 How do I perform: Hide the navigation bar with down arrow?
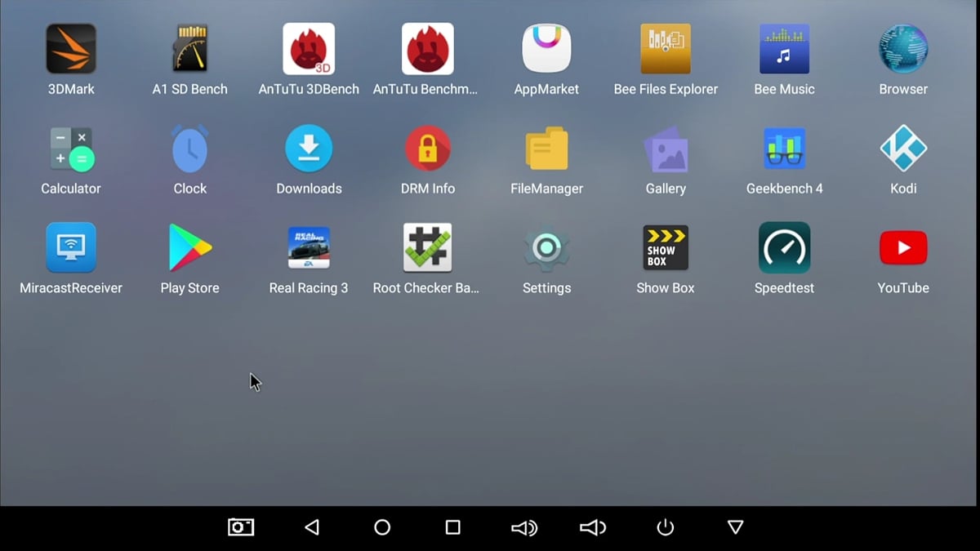[736, 527]
